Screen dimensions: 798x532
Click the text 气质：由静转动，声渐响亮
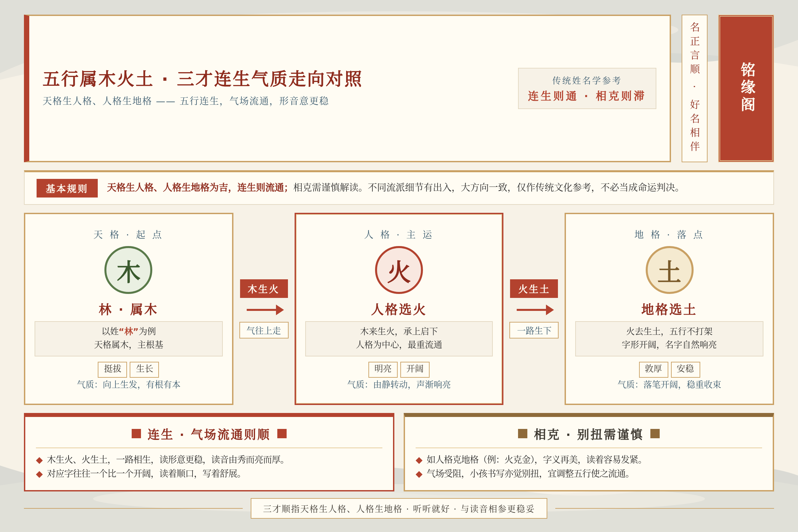pyautogui.click(x=399, y=385)
